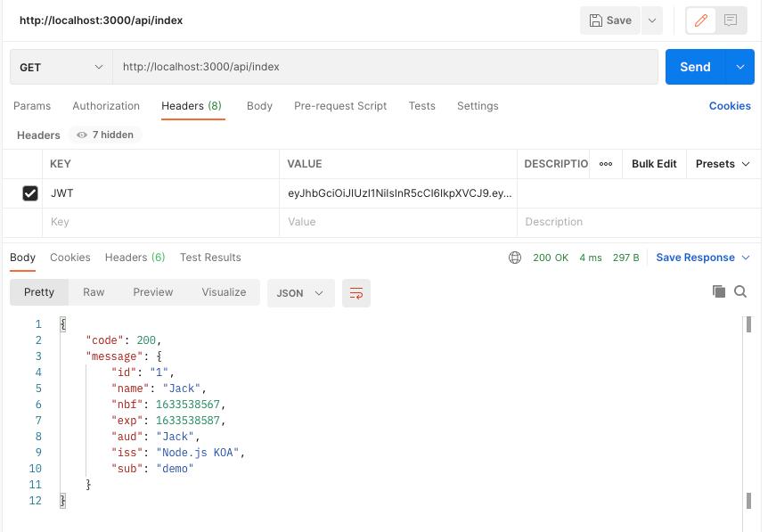Select the Raw view mode
This screenshot has height=532, width=768.
94,292
